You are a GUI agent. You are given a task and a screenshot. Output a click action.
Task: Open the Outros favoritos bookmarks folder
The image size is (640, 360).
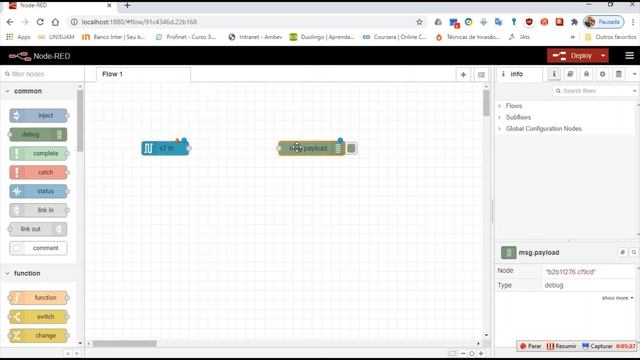click(611, 37)
